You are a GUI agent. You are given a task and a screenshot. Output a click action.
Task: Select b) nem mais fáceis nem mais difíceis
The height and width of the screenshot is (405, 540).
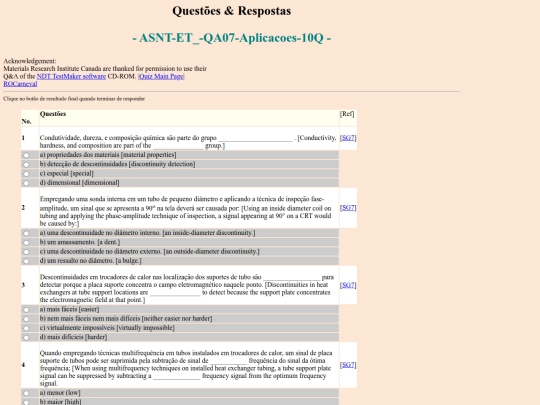tap(26, 319)
